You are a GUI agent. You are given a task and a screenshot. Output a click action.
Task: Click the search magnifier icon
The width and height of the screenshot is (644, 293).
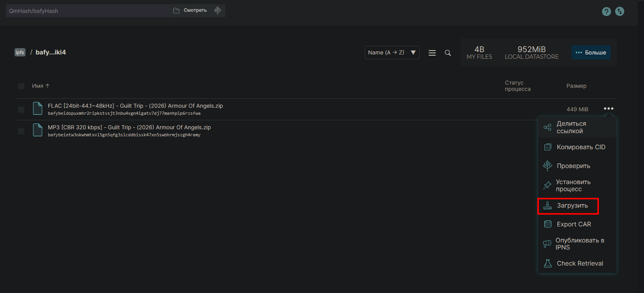click(x=448, y=53)
